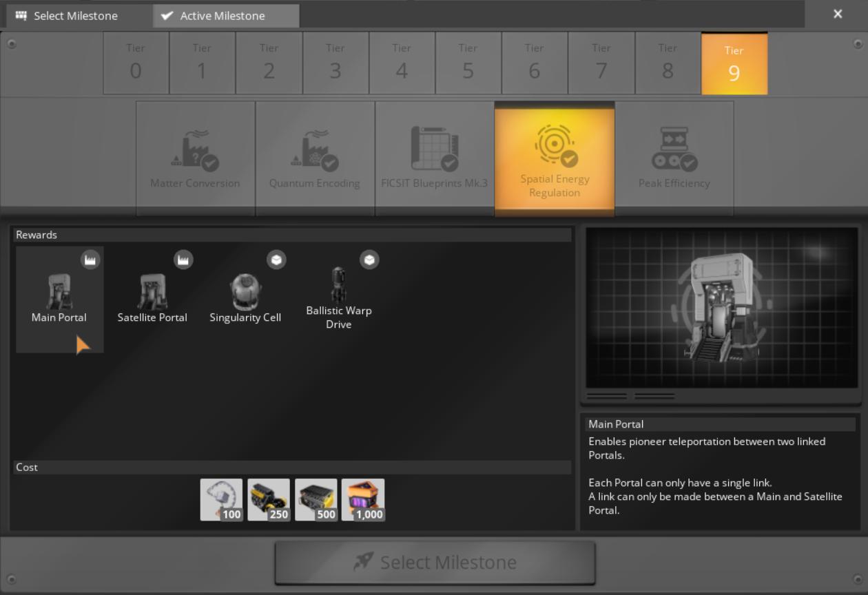Click the Main Portal 3D preview image
The width and height of the screenshot is (868, 595).
(x=722, y=308)
